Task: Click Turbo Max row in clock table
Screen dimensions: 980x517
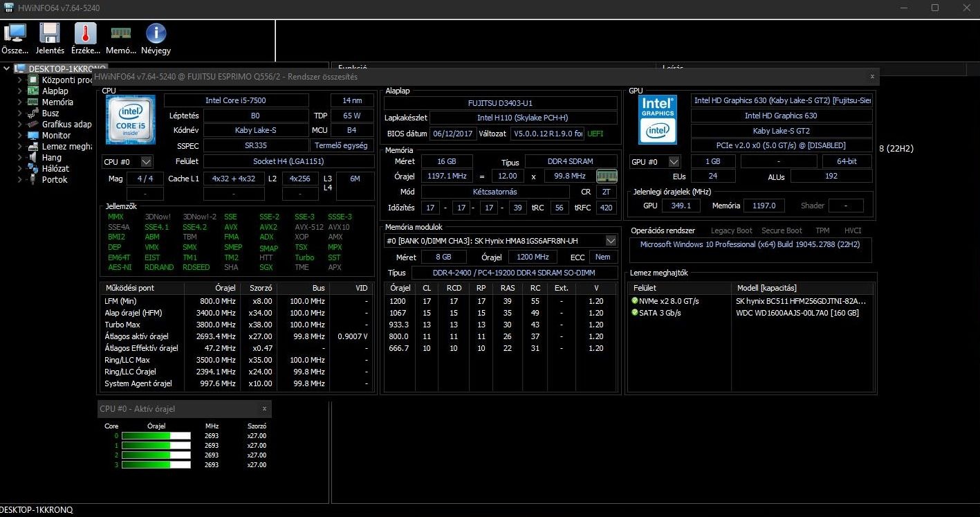Action: pyautogui.click(x=237, y=325)
